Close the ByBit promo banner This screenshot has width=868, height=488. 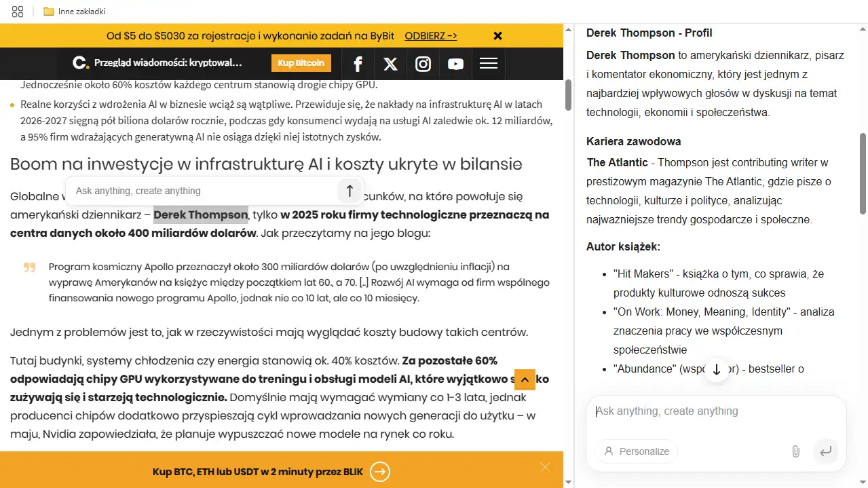point(497,36)
